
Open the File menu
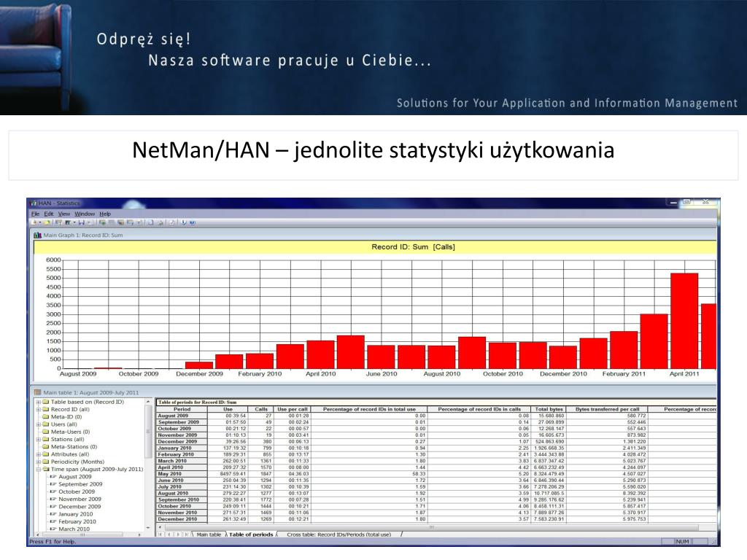point(35,214)
